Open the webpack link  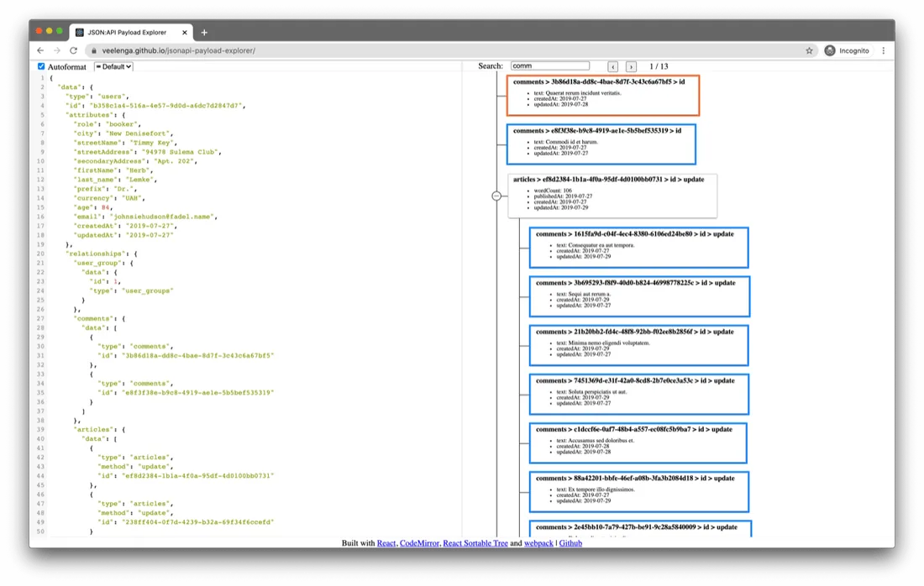pyautogui.click(x=538, y=543)
